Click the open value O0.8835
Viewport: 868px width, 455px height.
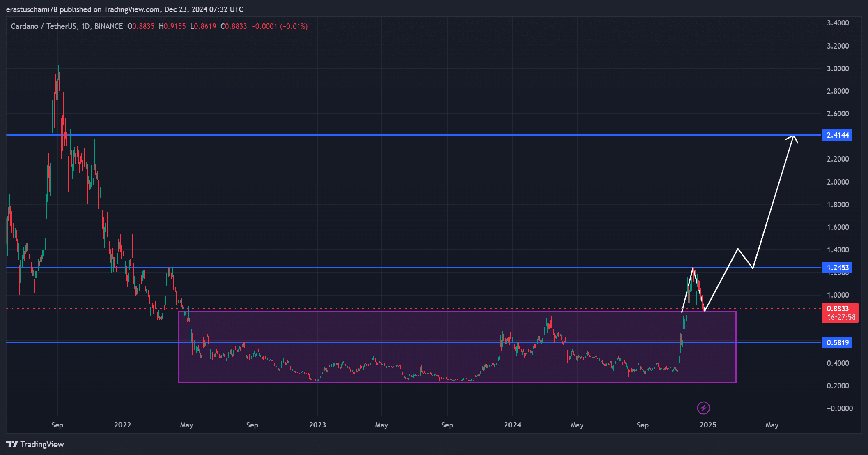point(141,26)
